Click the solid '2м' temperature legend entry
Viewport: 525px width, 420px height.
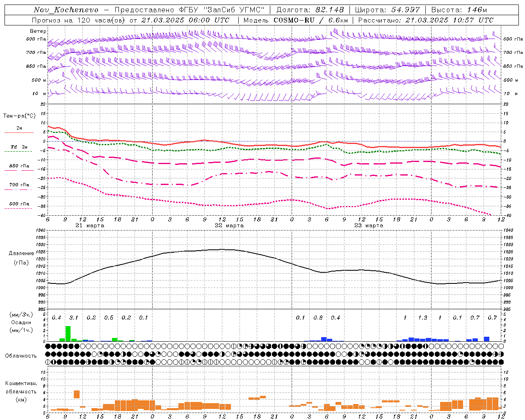(19, 128)
